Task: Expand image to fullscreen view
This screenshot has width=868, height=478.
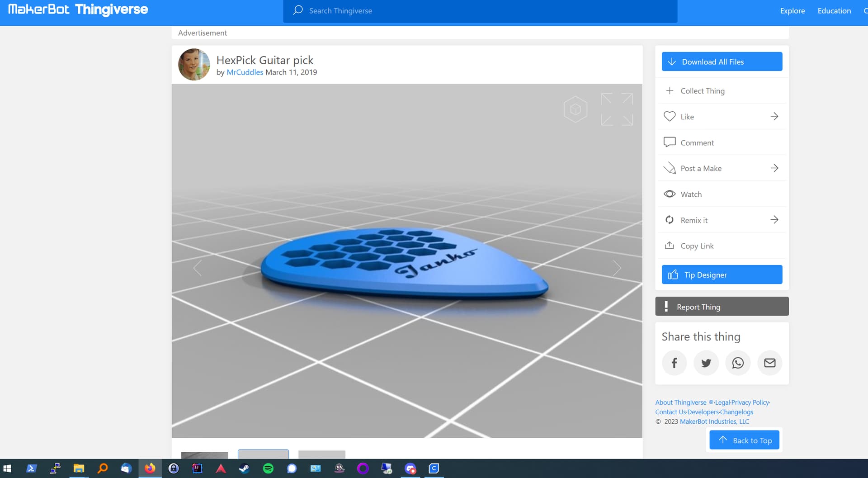Action: point(617,109)
